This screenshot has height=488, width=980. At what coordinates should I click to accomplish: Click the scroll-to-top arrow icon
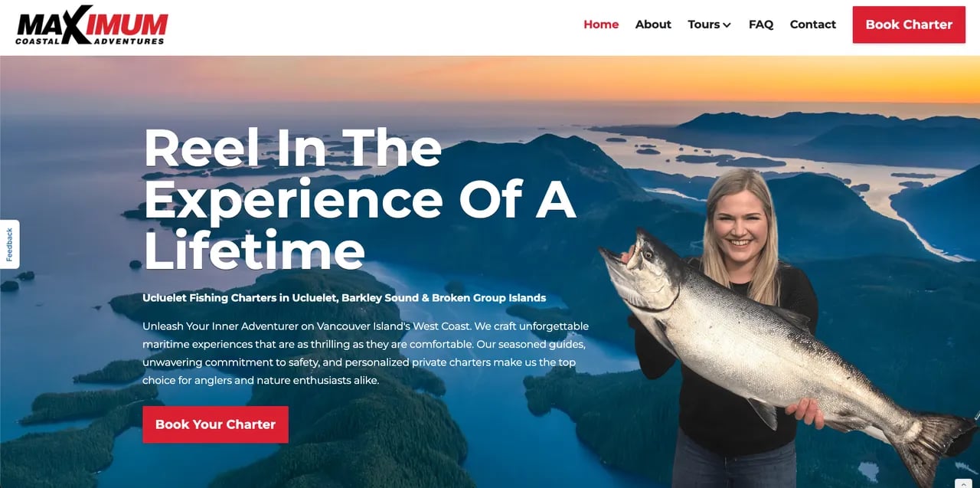click(x=963, y=483)
